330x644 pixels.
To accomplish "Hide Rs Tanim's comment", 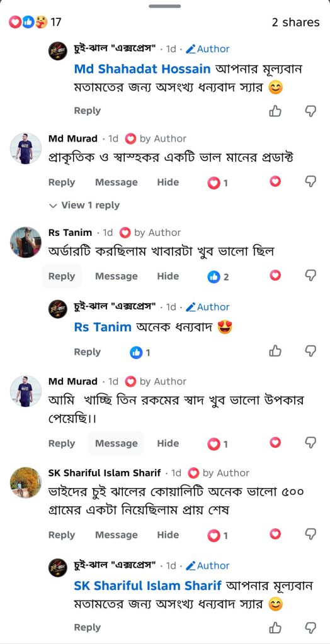I will (x=168, y=277).
